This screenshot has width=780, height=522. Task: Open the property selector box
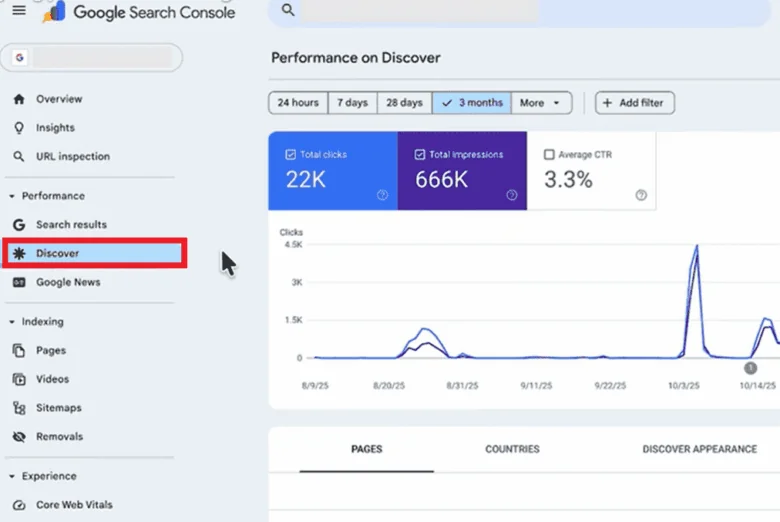92,58
